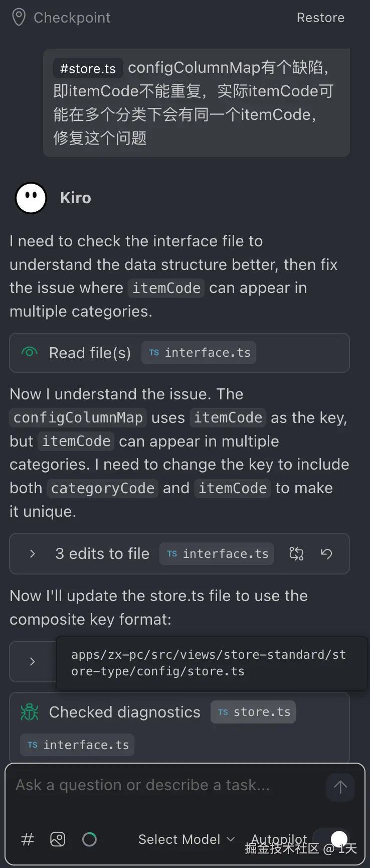Click the #store.ts context tag

pyautogui.click(x=88, y=69)
